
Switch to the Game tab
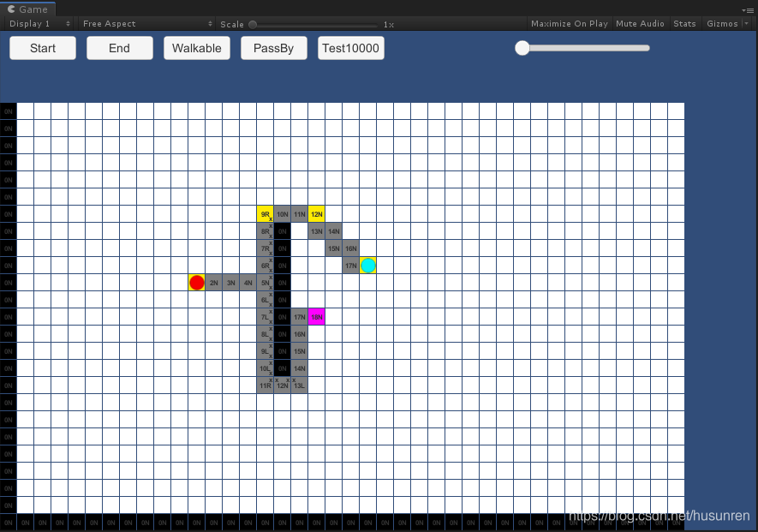click(28, 9)
